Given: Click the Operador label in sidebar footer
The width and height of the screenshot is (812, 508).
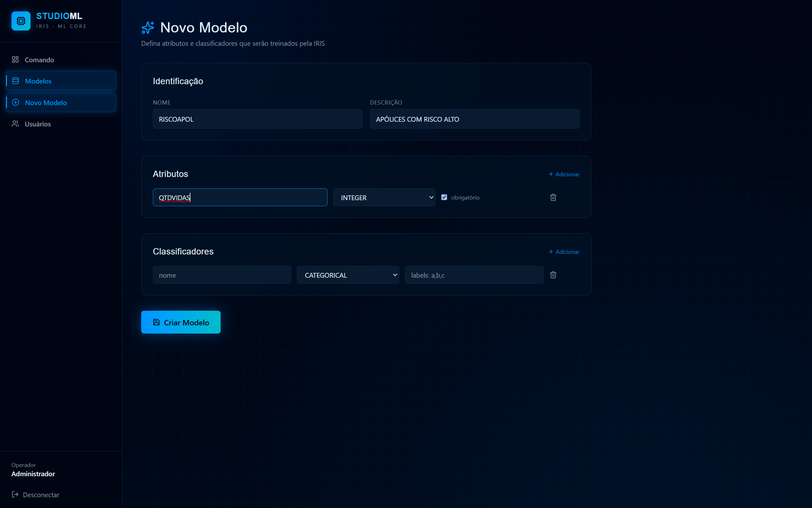Looking at the screenshot, I should click(x=24, y=465).
